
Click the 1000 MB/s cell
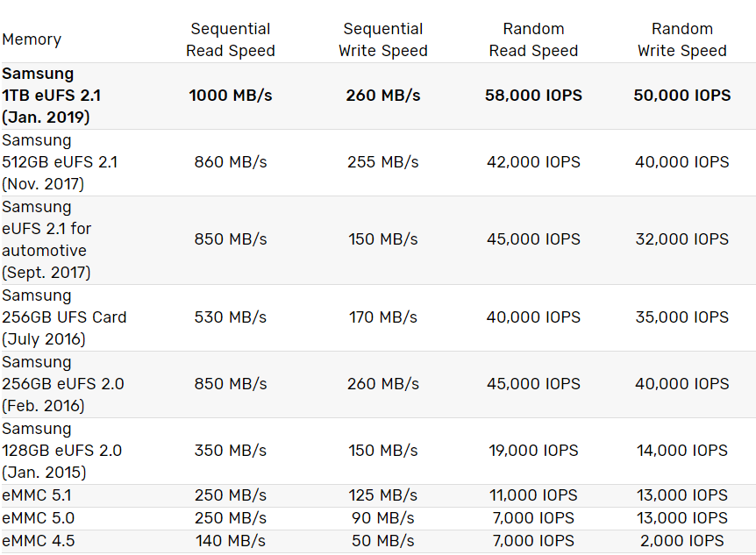click(231, 96)
